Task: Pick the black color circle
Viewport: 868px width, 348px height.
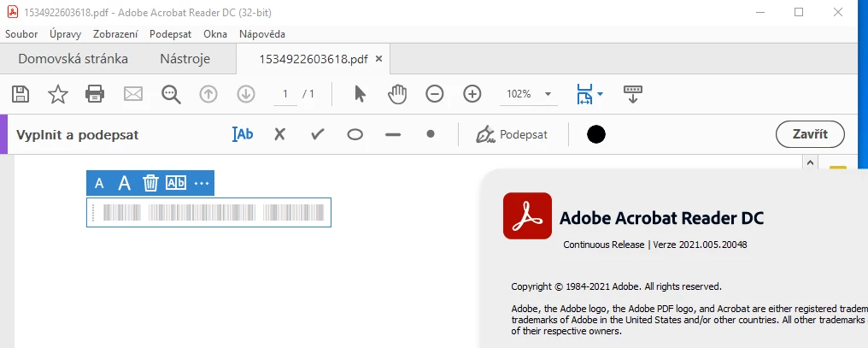Action: [x=596, y=134]
